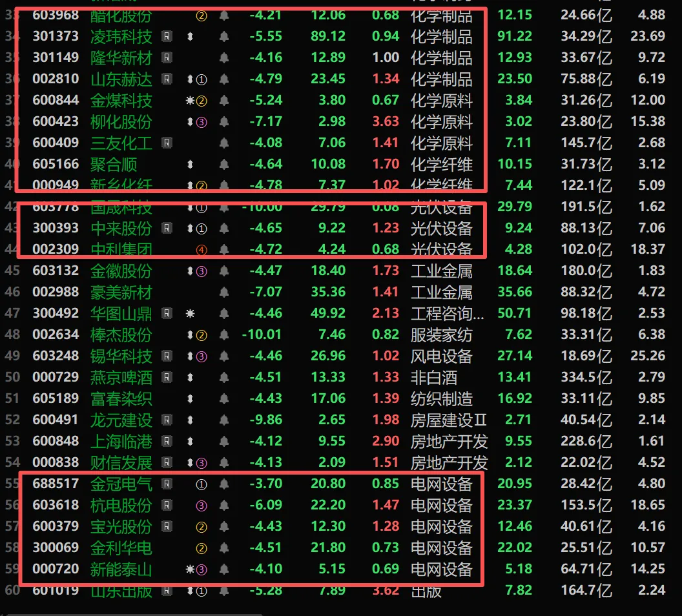Click the bell icon in 聚合顺 row

(x=224, y=164)
